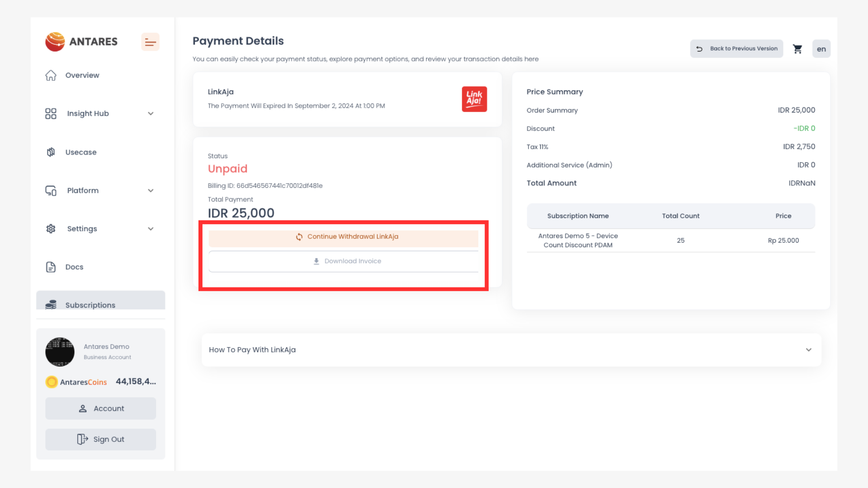
Task: Click the AntaresCoins coin icon
Action: 52,382
